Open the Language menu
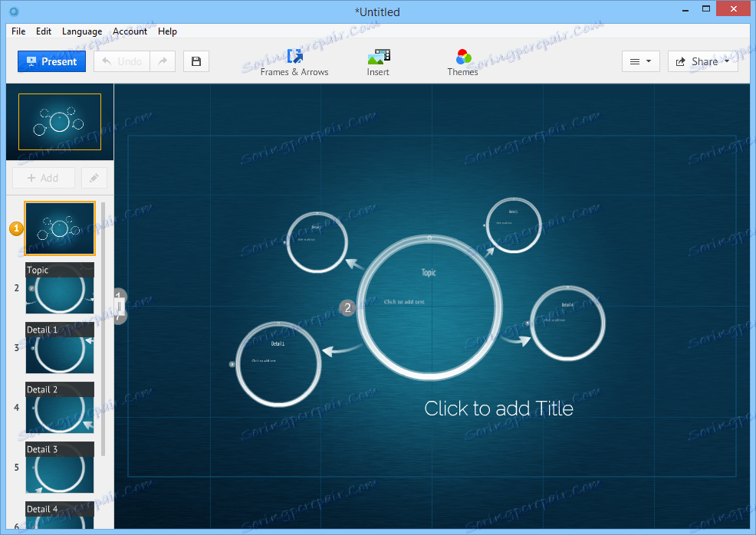Screen dimensions: 756x535 pyautogui.click(x=82, y=31)
